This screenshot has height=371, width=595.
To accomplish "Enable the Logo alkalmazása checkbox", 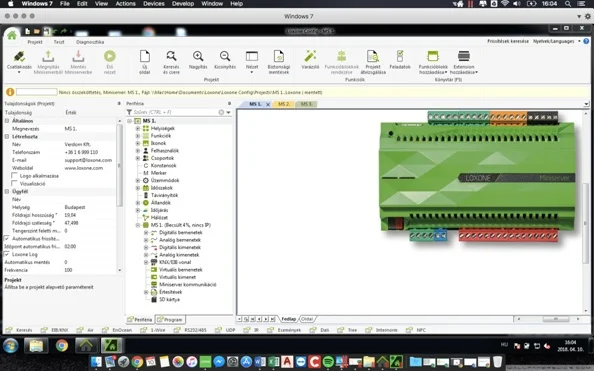I will [14, 176].
